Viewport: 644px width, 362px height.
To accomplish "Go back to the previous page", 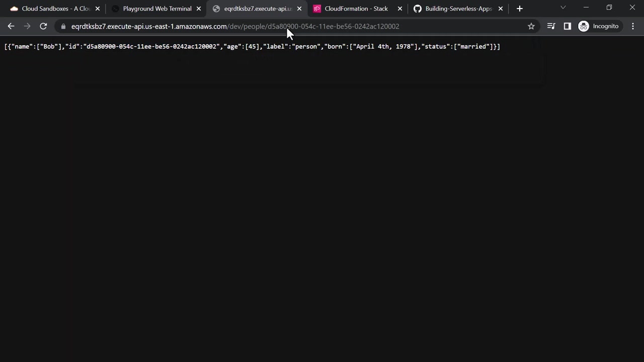I will 11,26.
